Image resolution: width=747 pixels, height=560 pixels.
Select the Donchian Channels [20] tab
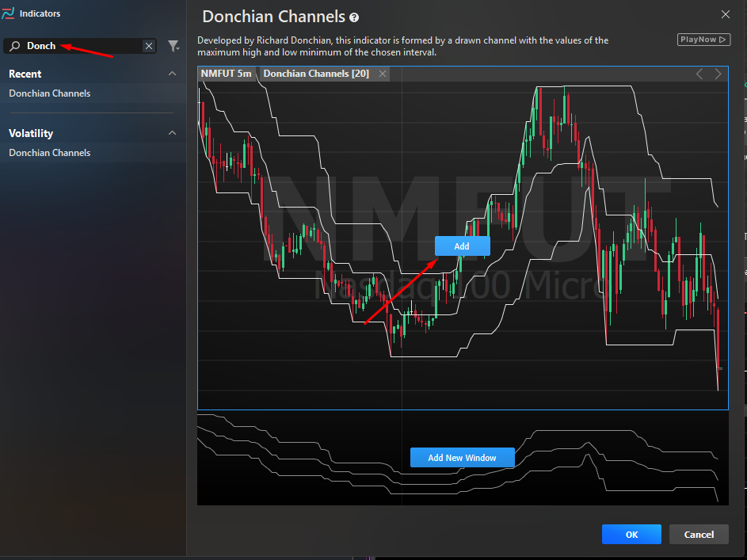tap(317, 74)
